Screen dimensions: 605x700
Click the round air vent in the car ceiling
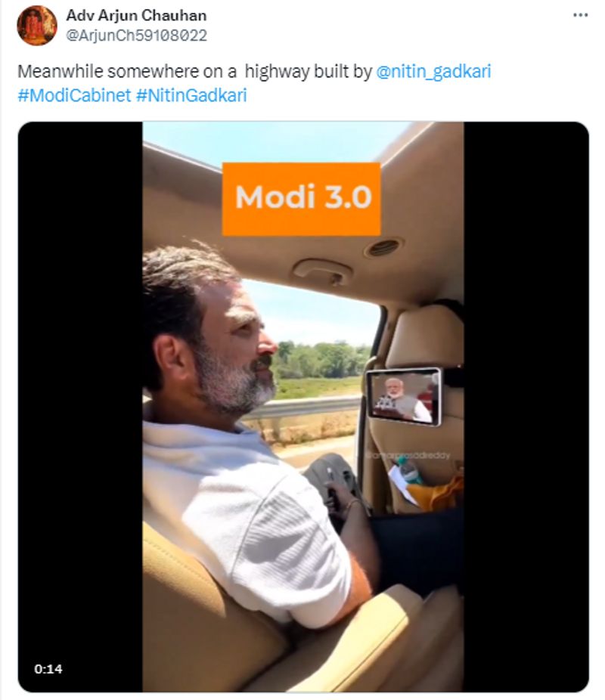coord(384,247)
